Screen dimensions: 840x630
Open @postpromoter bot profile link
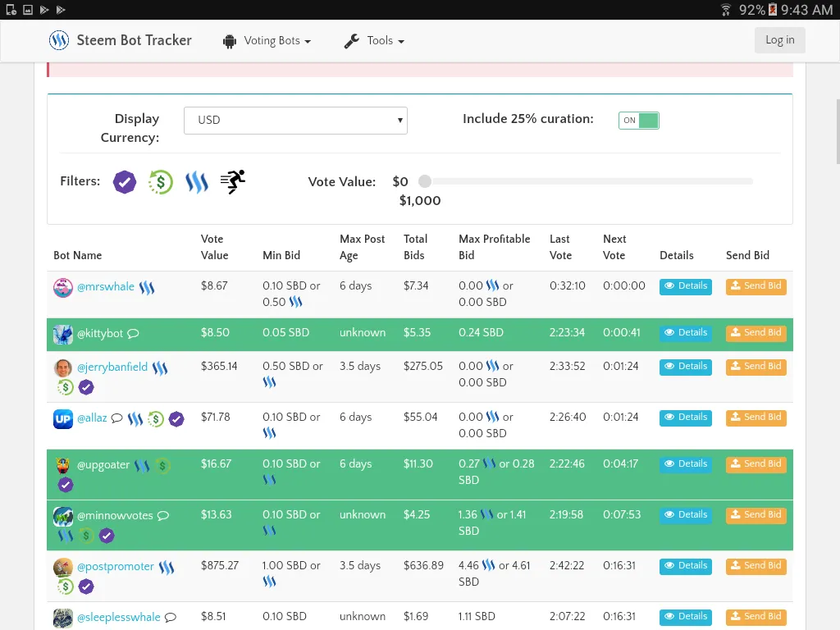[116, 566]
